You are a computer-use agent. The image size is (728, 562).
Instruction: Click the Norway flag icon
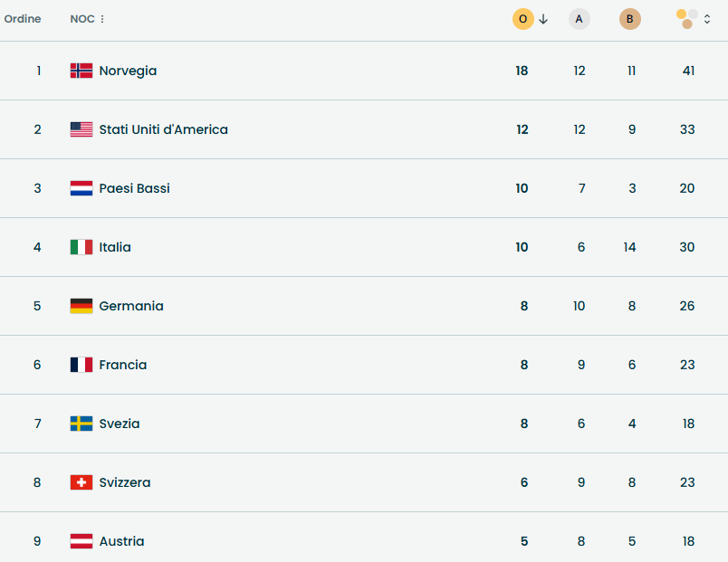[81, 71]
